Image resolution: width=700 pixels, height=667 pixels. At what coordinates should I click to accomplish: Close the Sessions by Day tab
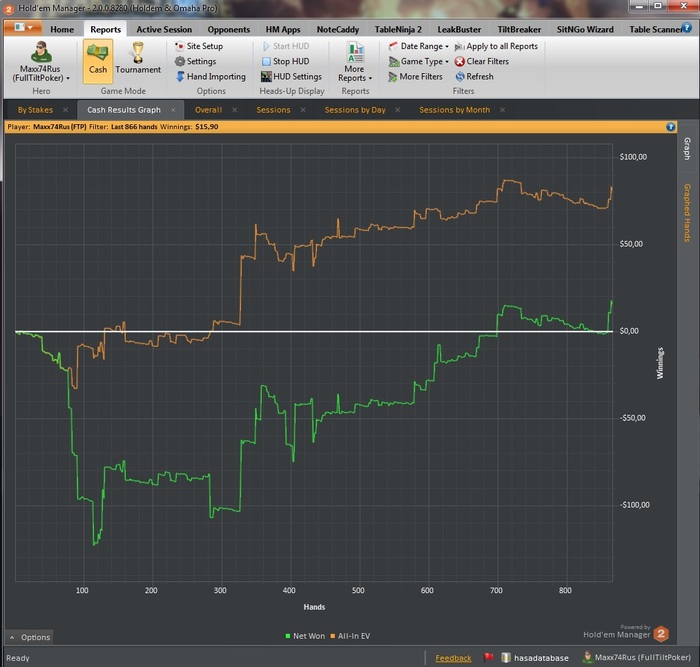click(398, 110)
